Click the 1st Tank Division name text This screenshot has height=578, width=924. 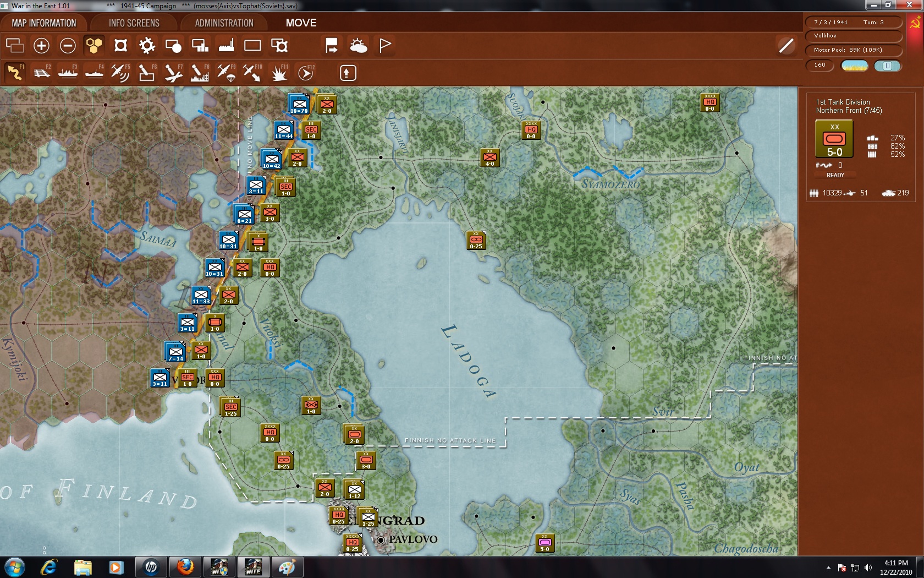(x=843, y=102)
